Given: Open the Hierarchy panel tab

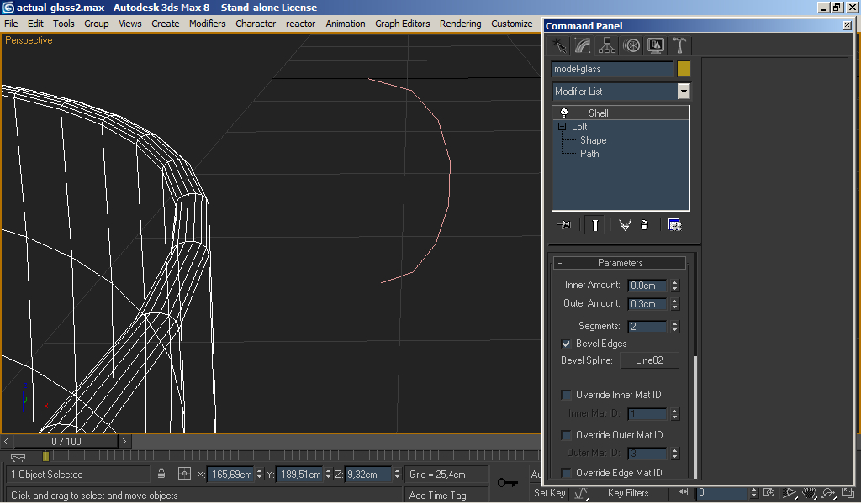Looking at the screenshot, I should 607,45.
